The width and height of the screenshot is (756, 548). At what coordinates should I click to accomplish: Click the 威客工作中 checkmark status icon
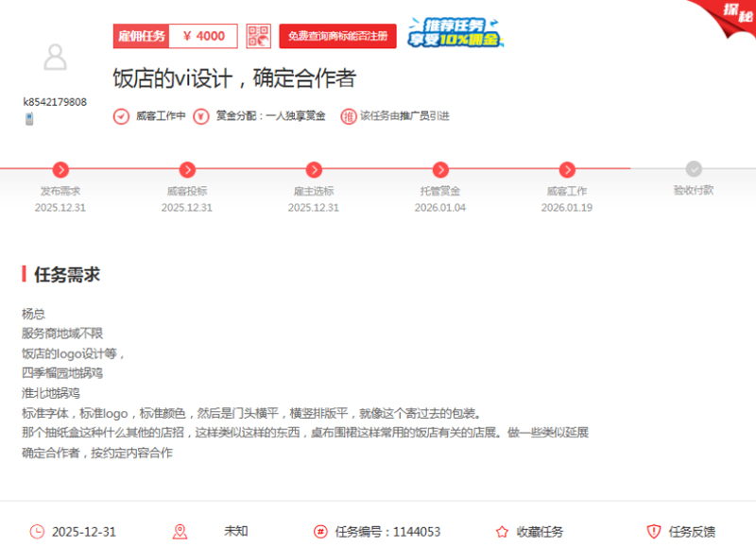(x=121, y=117)
